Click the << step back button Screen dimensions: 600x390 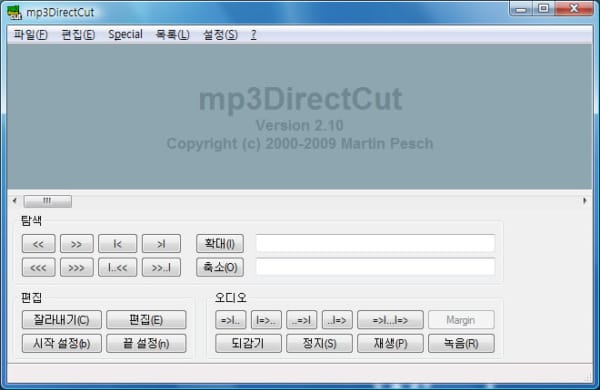[39, 244]
